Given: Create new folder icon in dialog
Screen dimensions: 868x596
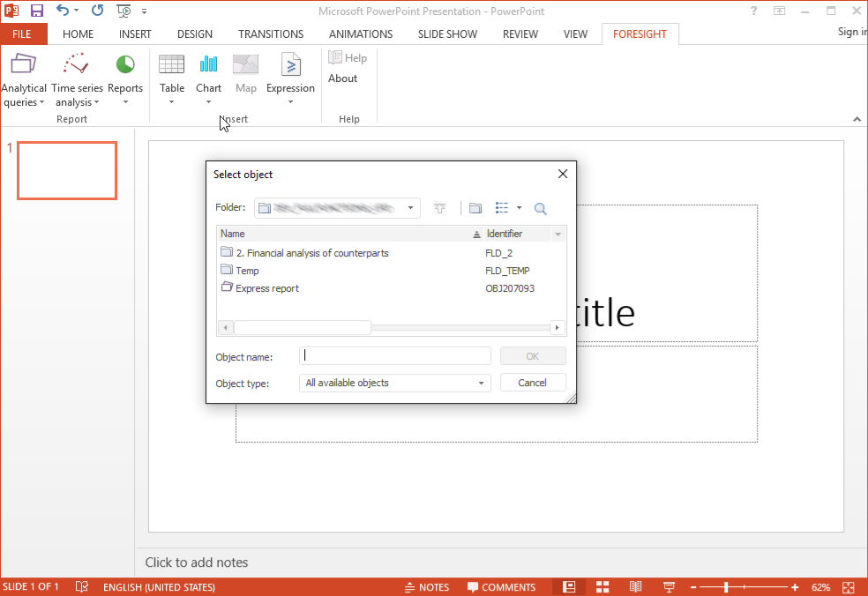Looking at the screenshot, I should tap(475, 208).
